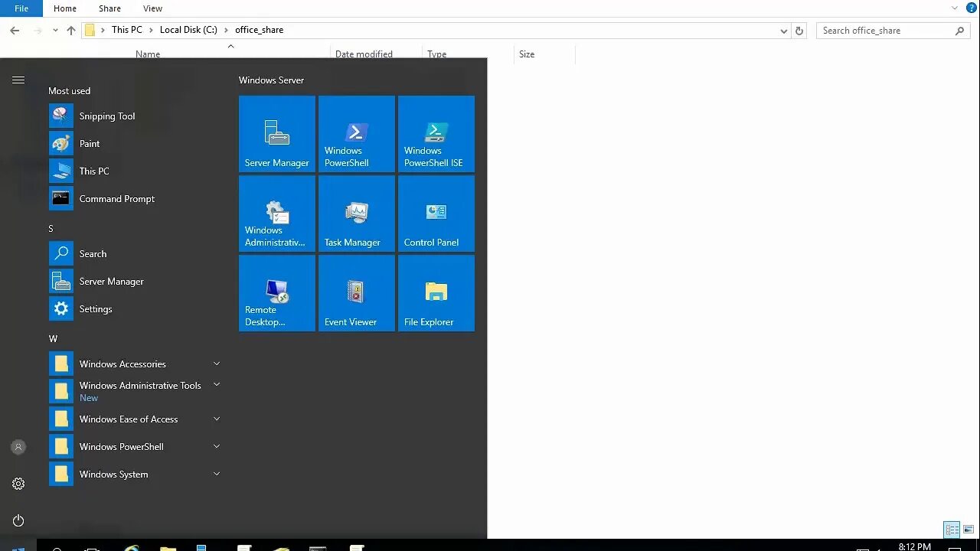980x551 pixels.
Task: Switch to details view layout
Action: tap(952, 530)
